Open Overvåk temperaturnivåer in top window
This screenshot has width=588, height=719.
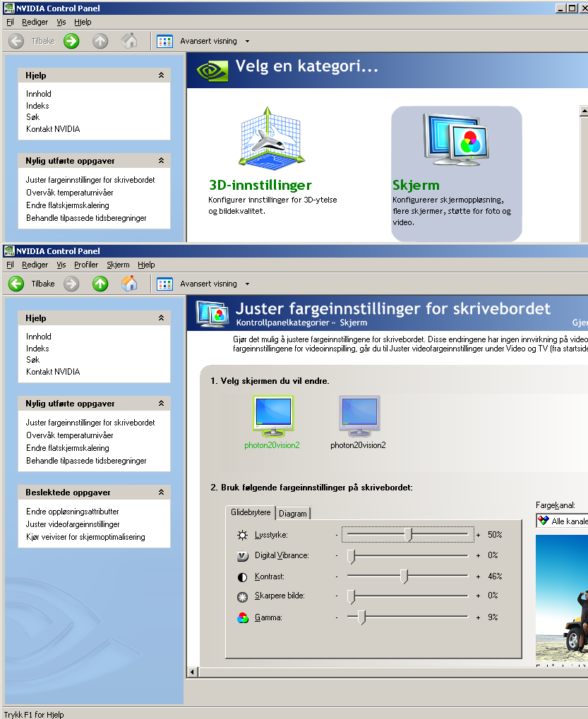(70, 193)
